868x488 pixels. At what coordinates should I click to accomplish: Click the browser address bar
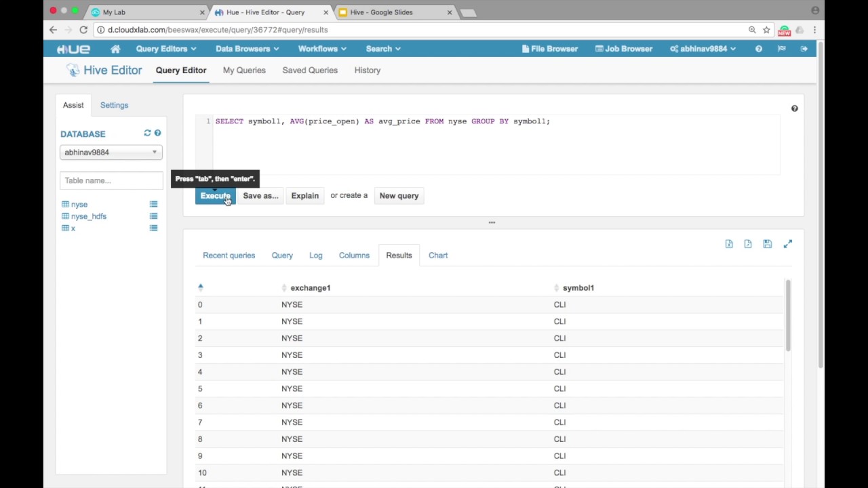pyautogui.click(x=420, y=30)
